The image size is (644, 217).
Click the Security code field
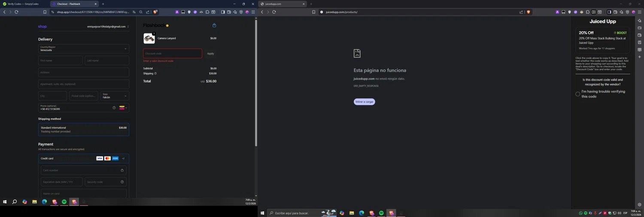pos(106,182)
